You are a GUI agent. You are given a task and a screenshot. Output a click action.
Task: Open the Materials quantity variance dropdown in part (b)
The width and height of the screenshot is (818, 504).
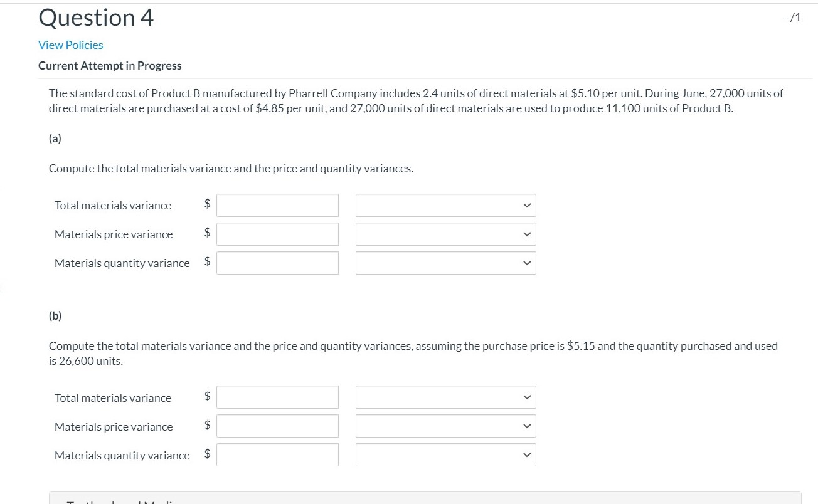tap(445, 454)
